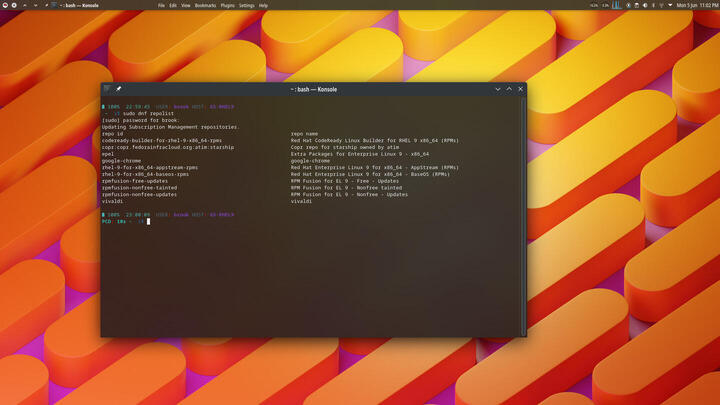Click 'codeready-builder-for-rhel-9-x86_64-rpms' repo id
Image resolution: width=720 pixels, height=405 pixels.
coord(162,141)
